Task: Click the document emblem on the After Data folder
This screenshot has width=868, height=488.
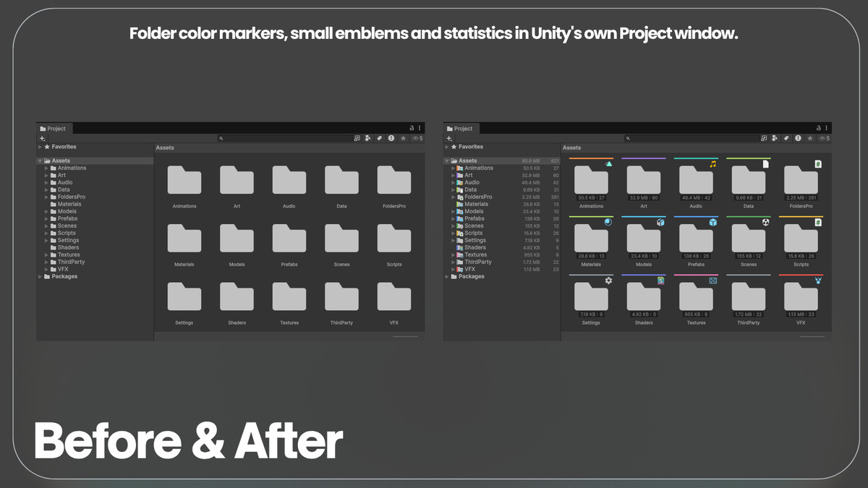Action: (x=765, y=164)
